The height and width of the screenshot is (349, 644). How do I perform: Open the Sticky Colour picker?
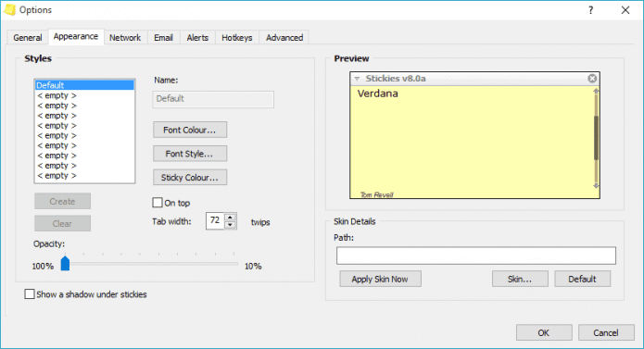point(190,178)
